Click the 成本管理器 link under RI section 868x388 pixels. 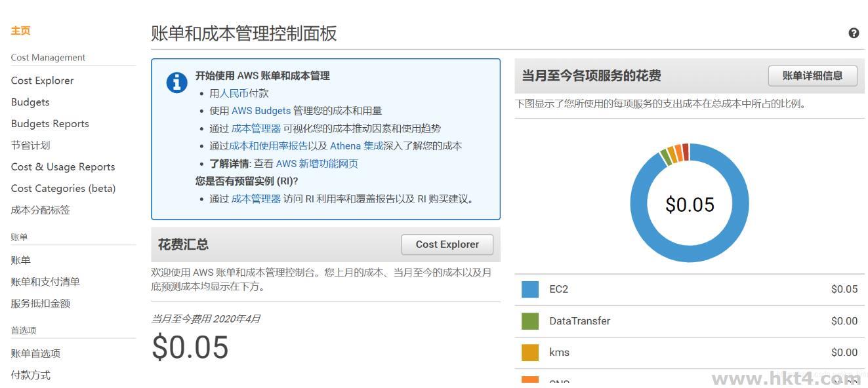pos(256,199)
